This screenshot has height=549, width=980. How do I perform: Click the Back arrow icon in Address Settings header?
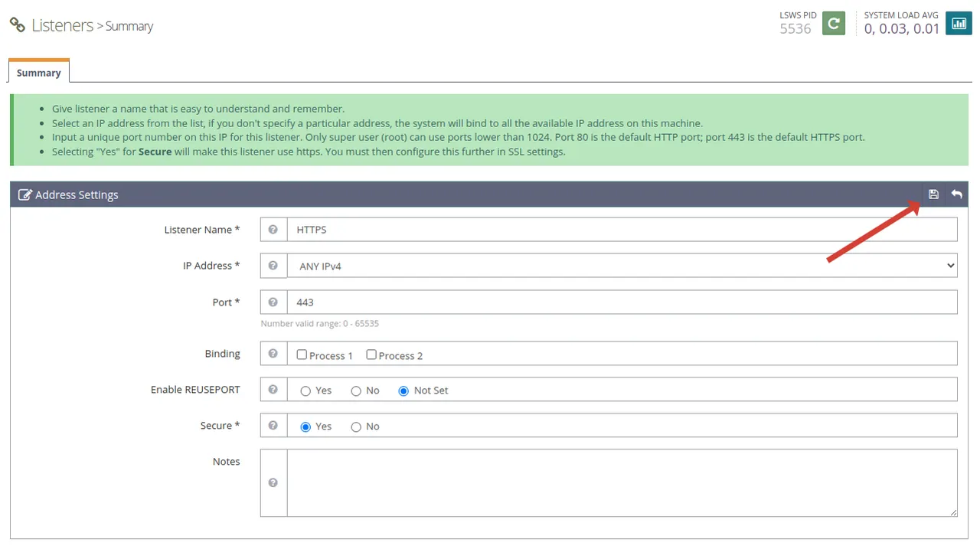tap(956, 194)
